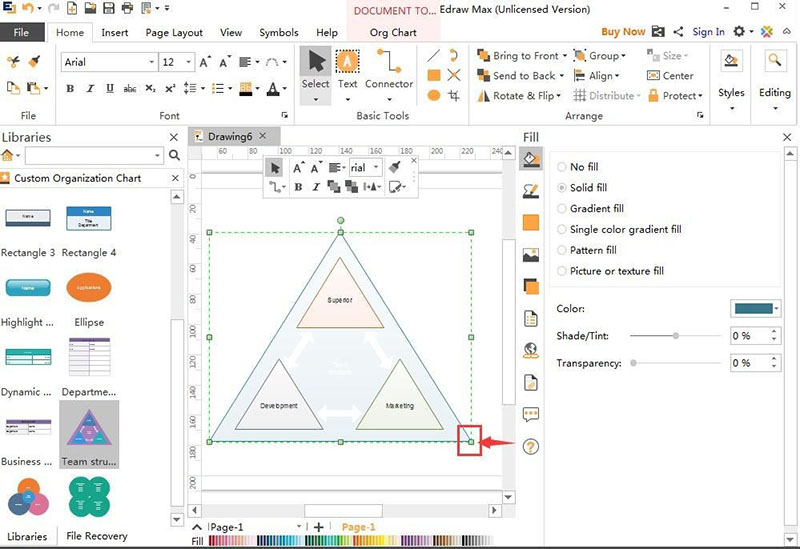Image resolution: width=800 pixels, height=549 pixels.
Task: Add a new page with plus icon
Action: 319,527
